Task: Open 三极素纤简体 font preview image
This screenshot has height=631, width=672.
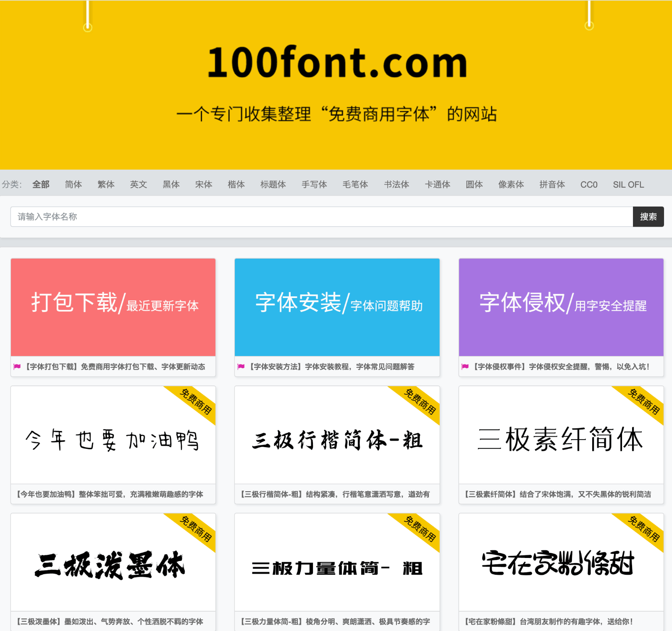Action: tap(561, 435)
